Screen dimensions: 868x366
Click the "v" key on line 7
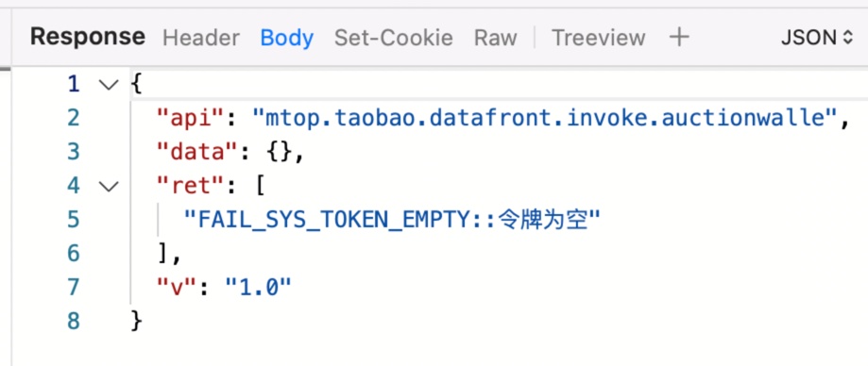[179, 288]
